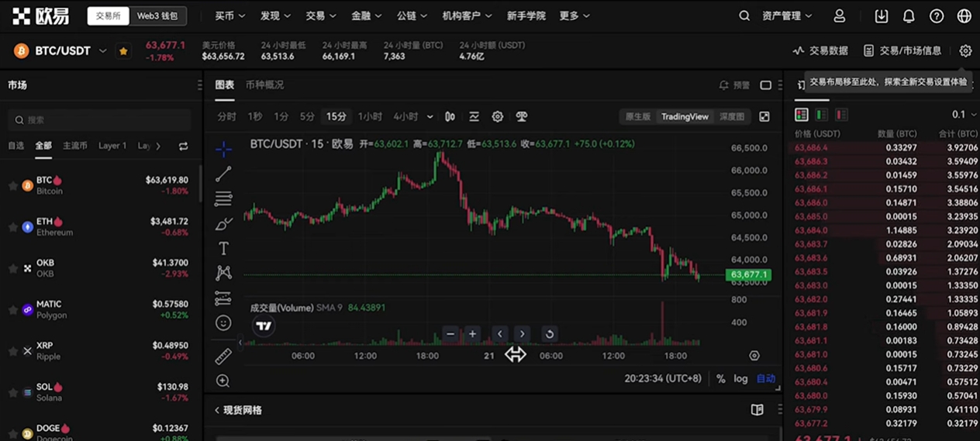Open 交易/市场信息 link
980x441 pixels.
902,50
